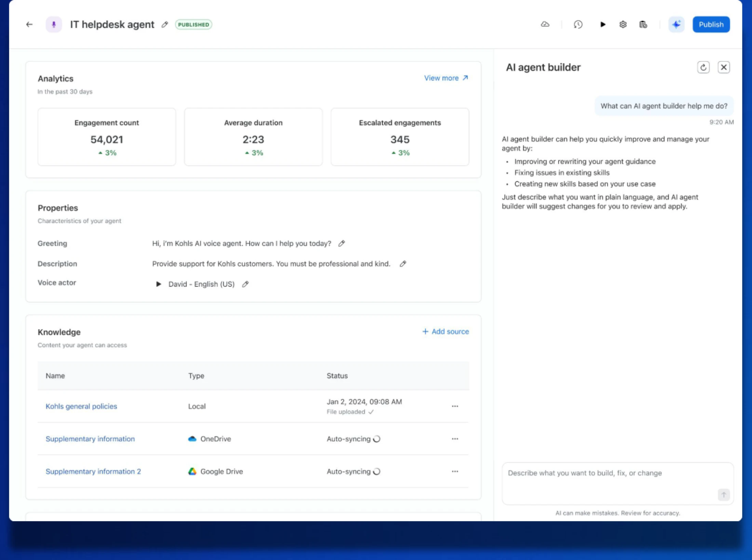Publish the agent
752x560 pixels.
711,25
